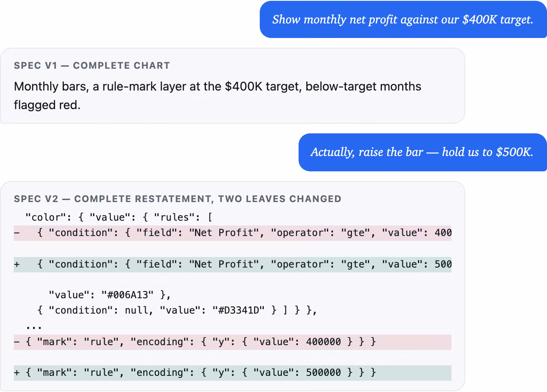This screenshot has width=547, height=392.
Task: Click the #D3341D color value
Action: 241,310
